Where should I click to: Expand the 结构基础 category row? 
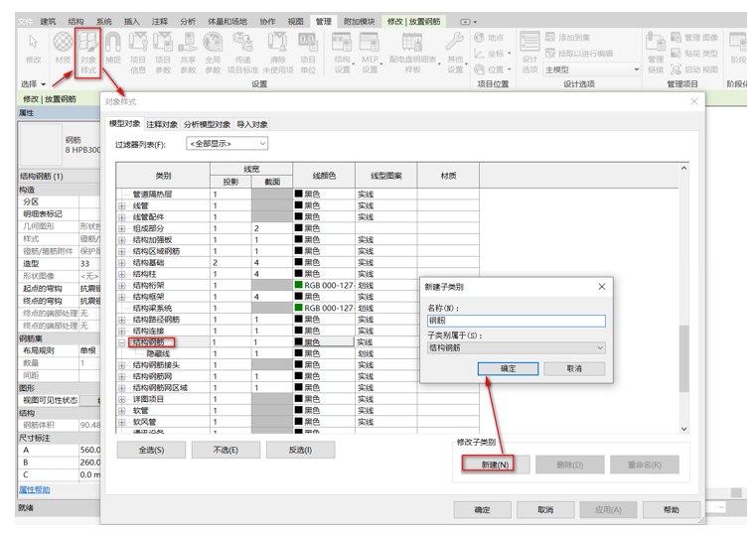click(x=122, y=262)
